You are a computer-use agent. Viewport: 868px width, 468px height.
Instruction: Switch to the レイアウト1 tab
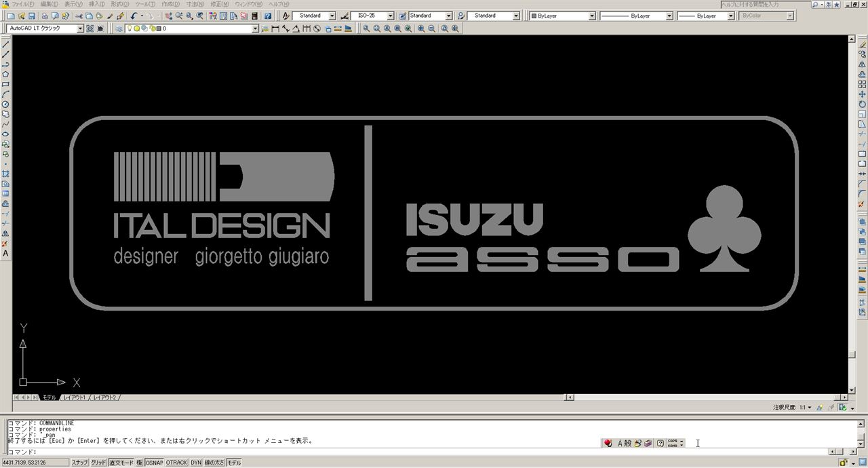pyautogui.click(x=75, y=397)
